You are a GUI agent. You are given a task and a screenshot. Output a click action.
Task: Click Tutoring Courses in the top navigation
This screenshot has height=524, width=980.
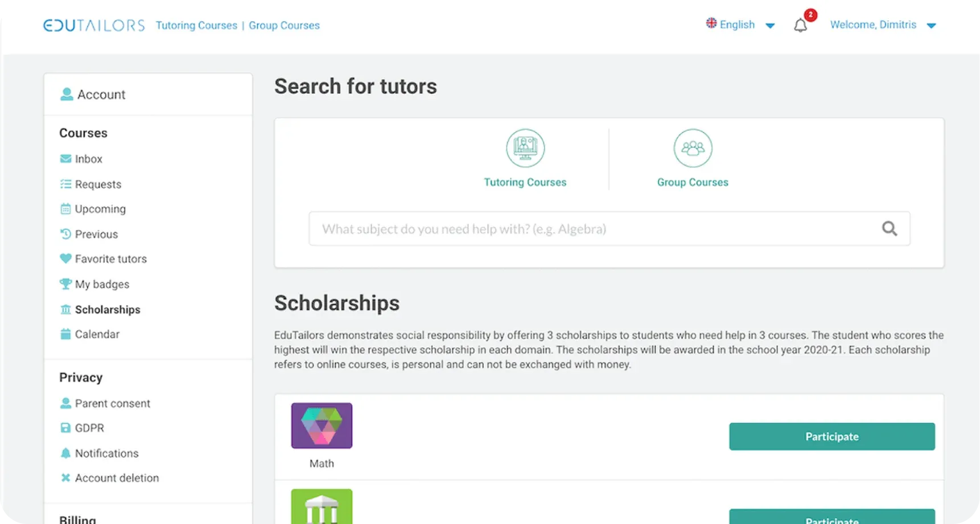pos(196,26)
